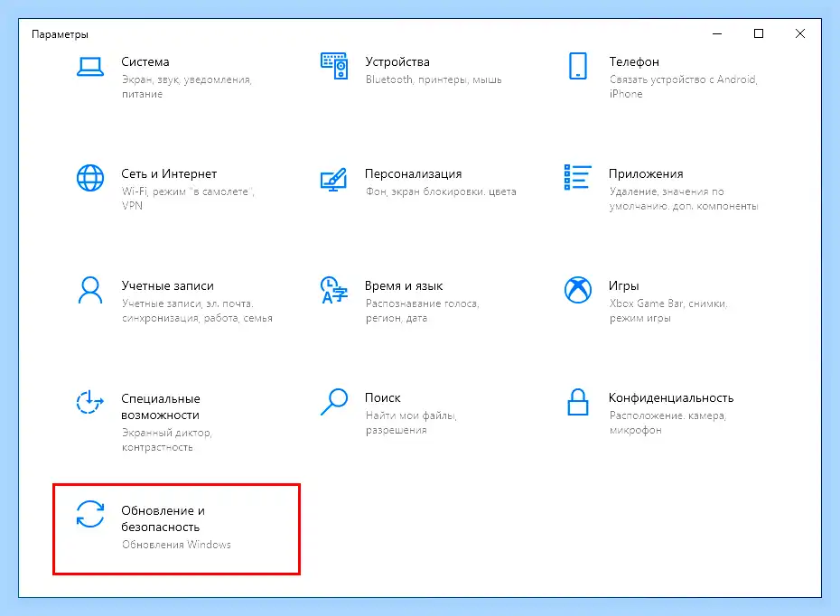Click description 'Связать устройство с Android, iPhone'
The image size is (840, 616).
click(x=683, y=87)
